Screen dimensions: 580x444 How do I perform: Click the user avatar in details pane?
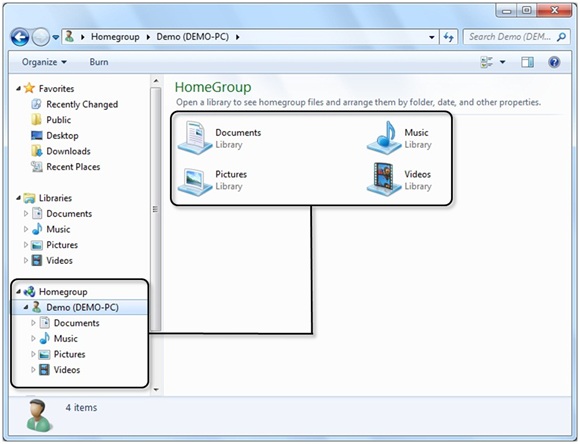tap(38, 416)
